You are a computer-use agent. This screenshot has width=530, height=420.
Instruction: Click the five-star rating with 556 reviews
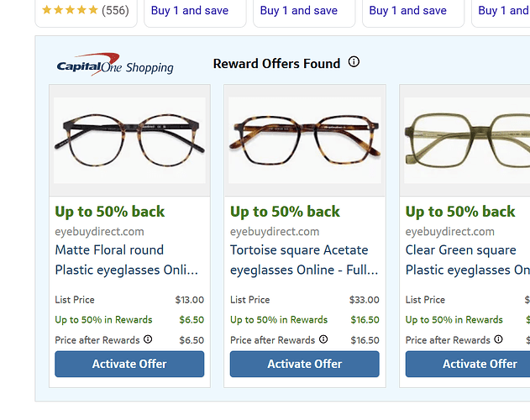(x=85, y=11)
